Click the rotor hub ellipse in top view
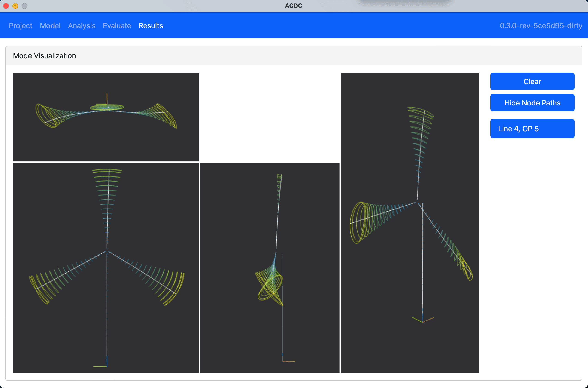The width and height of the screenshot is (588, 388). (106, 107)
